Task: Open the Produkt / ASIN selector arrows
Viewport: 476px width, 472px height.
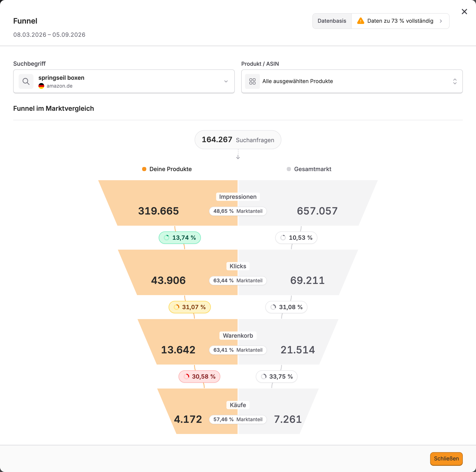Action: point(455,81)
